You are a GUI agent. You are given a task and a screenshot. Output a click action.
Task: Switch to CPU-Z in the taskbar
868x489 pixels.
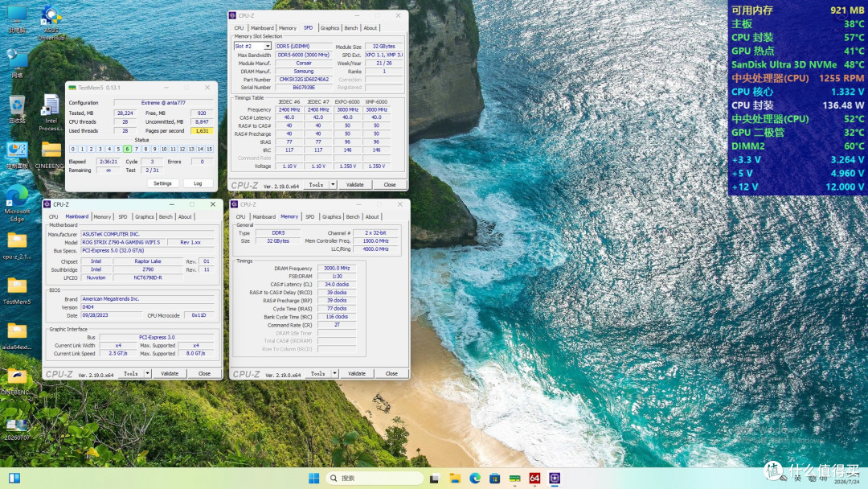coord(555,478)
